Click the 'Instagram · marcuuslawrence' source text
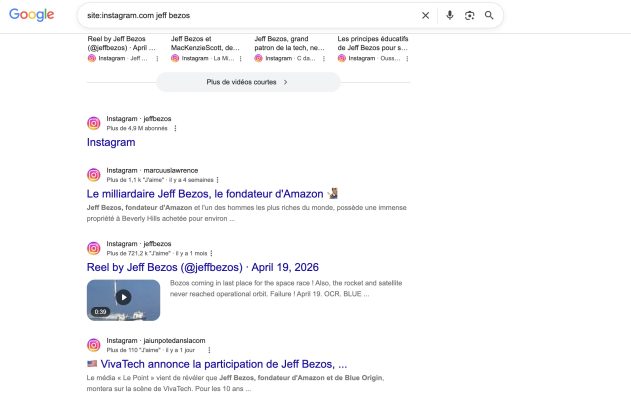 coord(152,170)
